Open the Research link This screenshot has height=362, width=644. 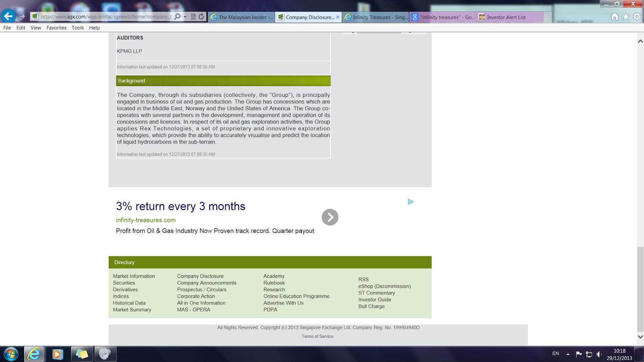coord(274,290)
